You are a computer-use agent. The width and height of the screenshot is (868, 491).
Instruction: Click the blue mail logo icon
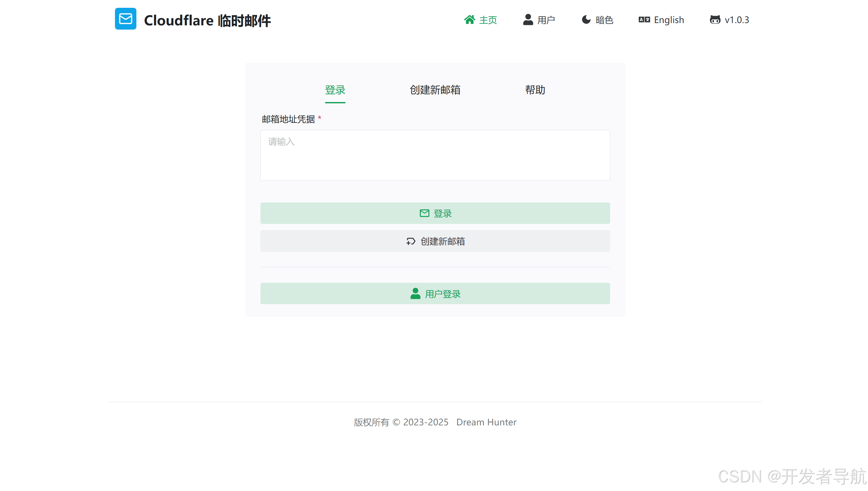125,19
